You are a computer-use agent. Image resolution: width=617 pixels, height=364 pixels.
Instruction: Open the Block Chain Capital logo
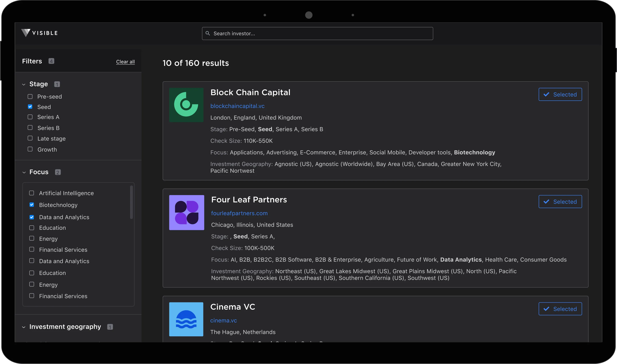186,105
